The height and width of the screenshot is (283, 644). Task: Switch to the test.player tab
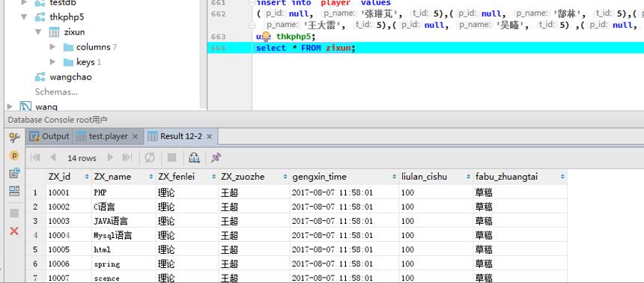click(108, 136)
